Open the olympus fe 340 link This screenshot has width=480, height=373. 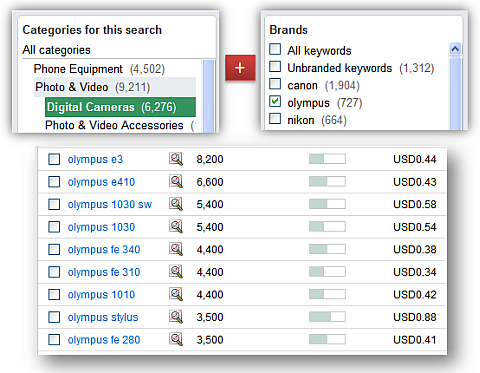point(104,249)
